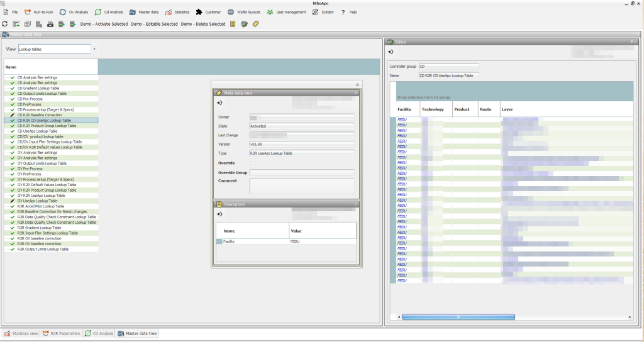Click the Value column header in Descriptors
Viewport: 644px width, 342px height.
click(323, 231)
